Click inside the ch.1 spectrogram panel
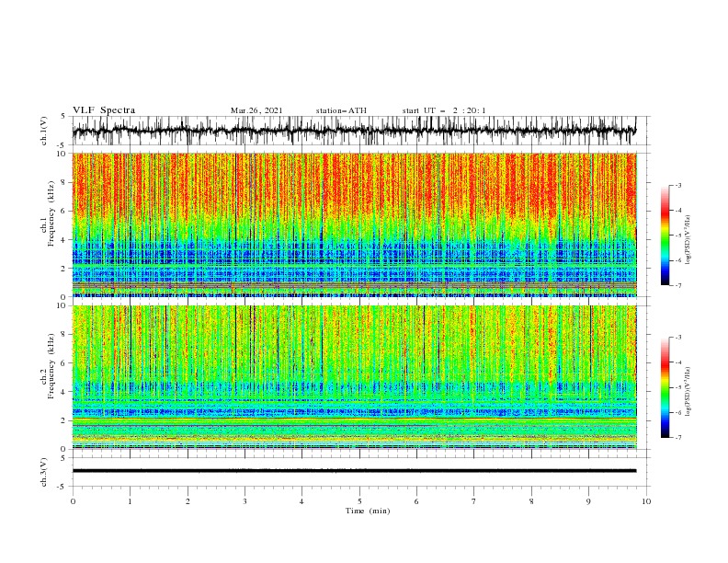The width and height of the screenshot is (728, 563). pyautogui.click(x=355, y=224)
